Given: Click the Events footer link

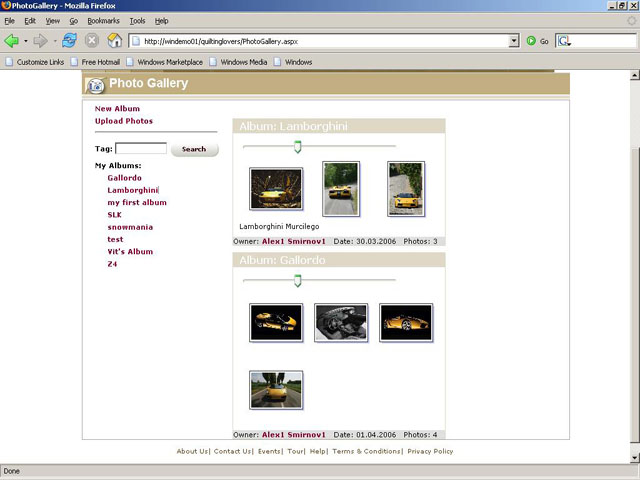Looking at the screenshot, I should (x=269, y=451).
